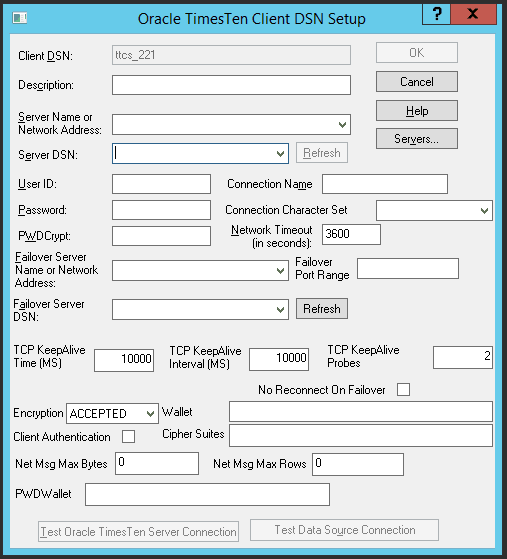507x559 pixels.
Task: Click TCP KeepAlive Interval field
Action: (x=279, y=359)
